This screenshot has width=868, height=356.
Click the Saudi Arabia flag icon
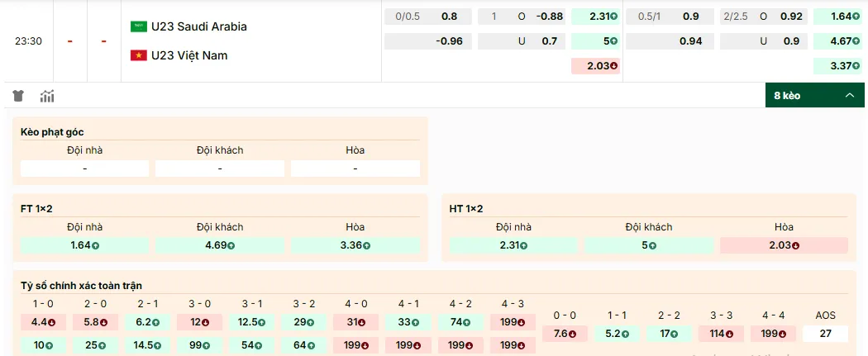tap(138, 26)
